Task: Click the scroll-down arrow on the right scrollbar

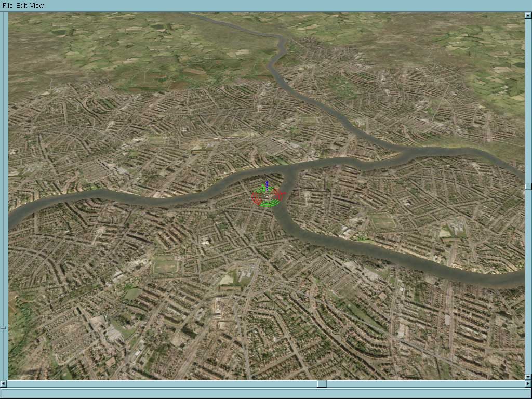Action: click(528, 377)
